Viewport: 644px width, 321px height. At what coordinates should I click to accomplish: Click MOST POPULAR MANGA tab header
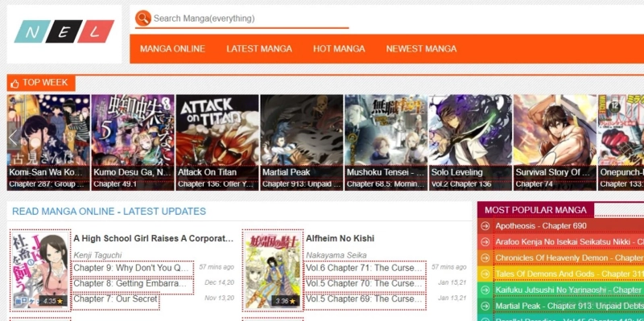(535, 210)
